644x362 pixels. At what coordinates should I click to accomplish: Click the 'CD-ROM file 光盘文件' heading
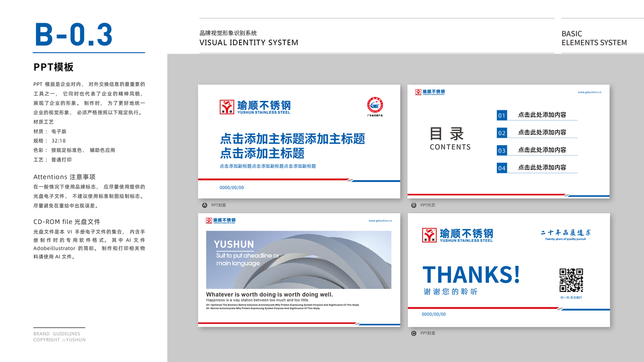point(67,222)
